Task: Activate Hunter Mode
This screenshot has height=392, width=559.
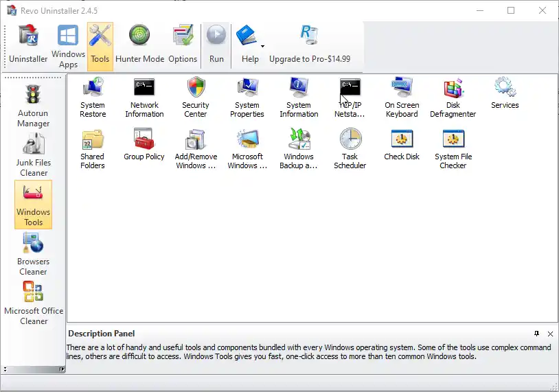Action: coord(140,45)
